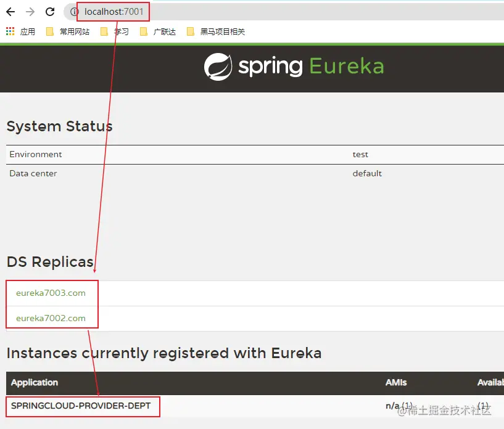Select the System Status heading

(59, 126)
